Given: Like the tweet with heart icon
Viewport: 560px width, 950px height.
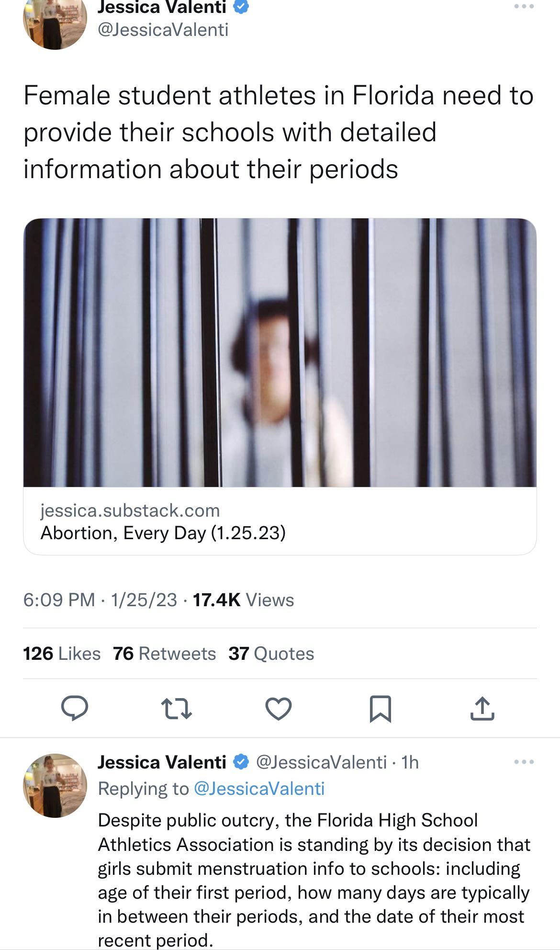Looking at the screenshot, I should (x=279, y=708).
